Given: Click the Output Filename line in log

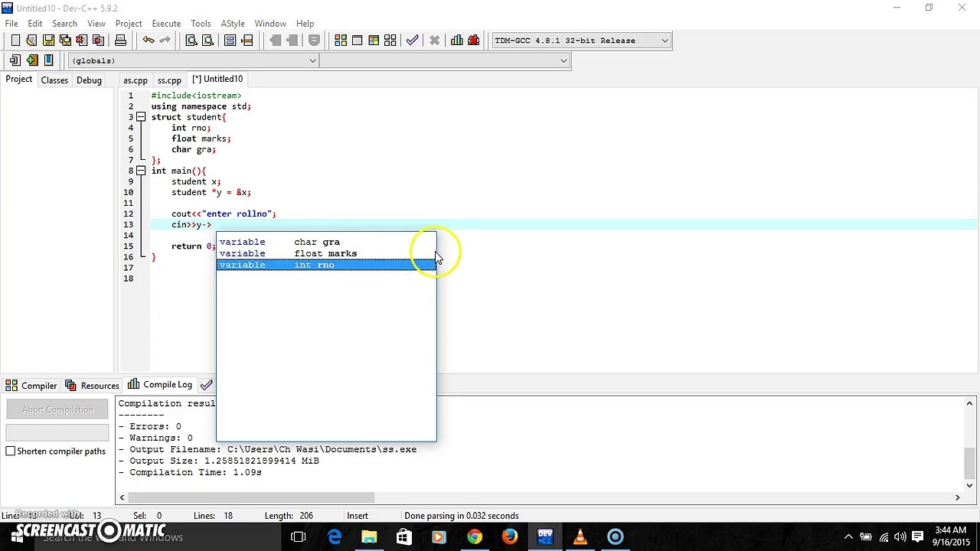Looking at the screenshot, I should click(267, 449).
